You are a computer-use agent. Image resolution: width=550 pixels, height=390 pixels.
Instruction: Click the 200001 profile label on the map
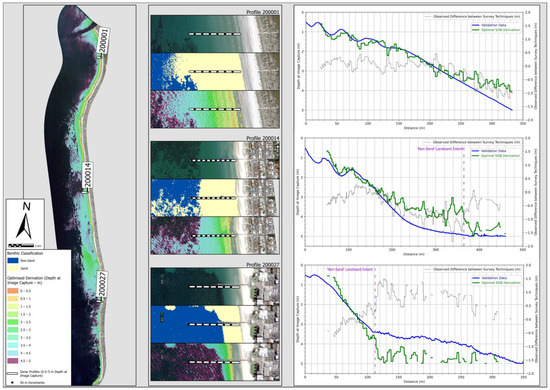pyautogui.click(x=103, y=41)
